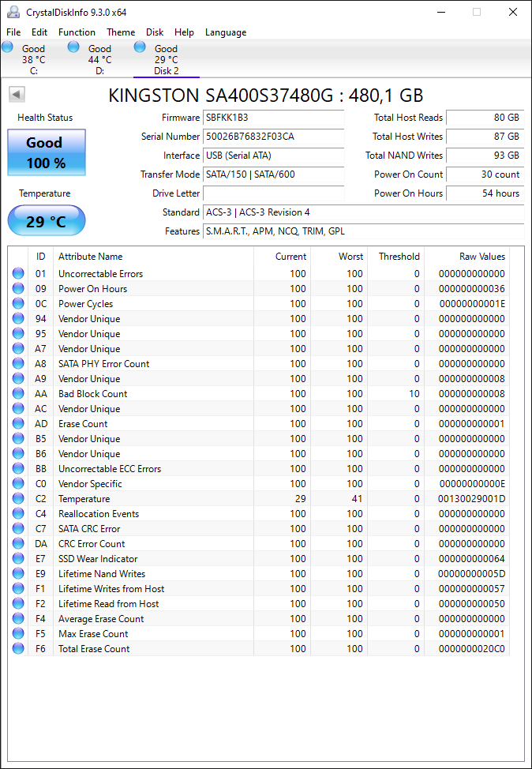532x769 pixels.
Task: Open the Edit menu
Action: tap(39, 32)
